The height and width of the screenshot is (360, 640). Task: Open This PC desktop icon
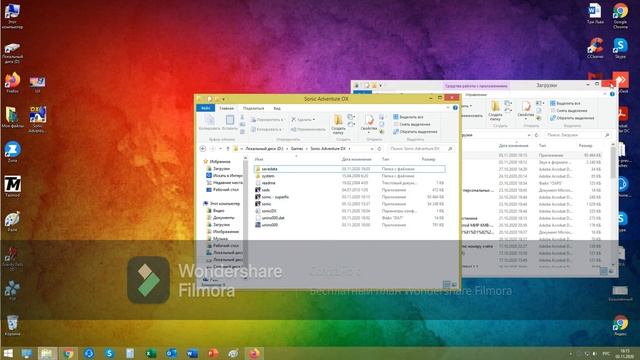(x=12, y=16)
